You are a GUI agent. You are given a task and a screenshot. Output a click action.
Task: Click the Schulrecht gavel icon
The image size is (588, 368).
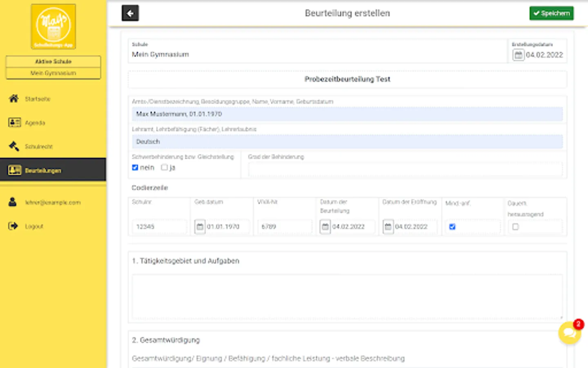[14, 146]
